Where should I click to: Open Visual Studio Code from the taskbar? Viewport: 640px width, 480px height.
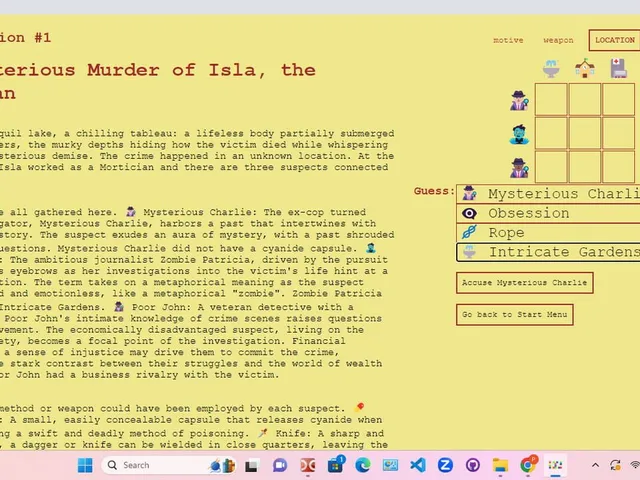[418, 465]
